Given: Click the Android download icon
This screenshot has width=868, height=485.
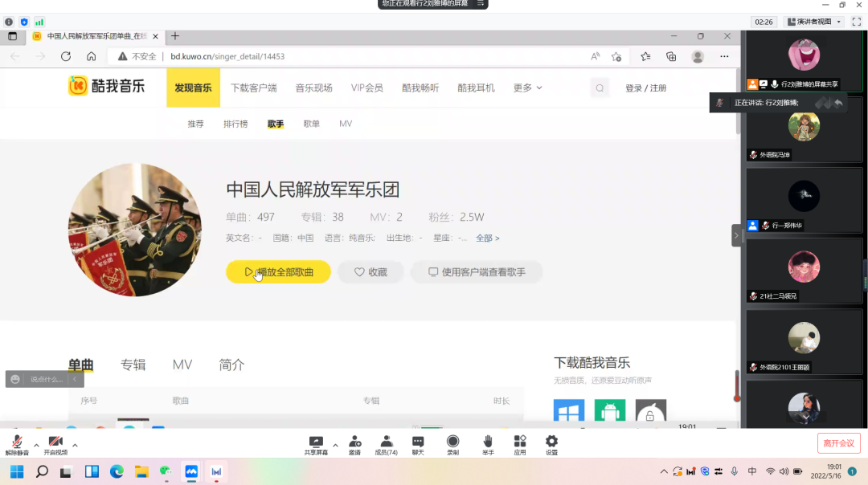Looking at the screenshot, I should (610, 410).
